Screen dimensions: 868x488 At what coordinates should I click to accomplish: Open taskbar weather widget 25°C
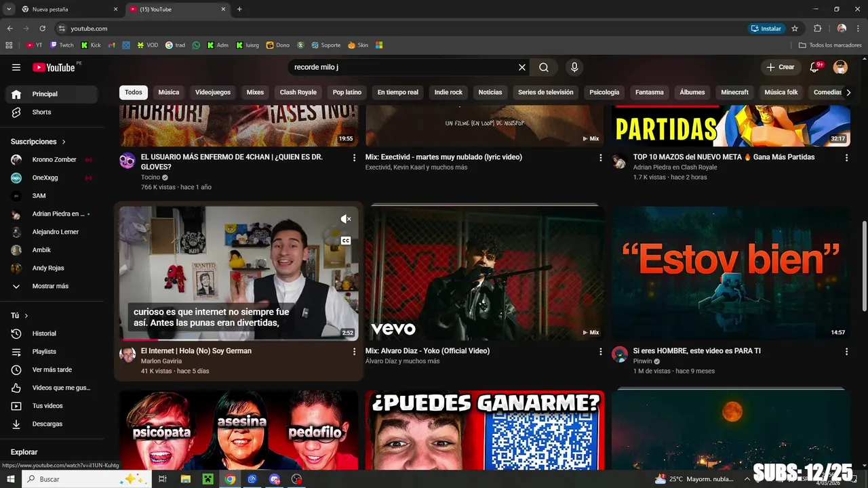(695, 479)
